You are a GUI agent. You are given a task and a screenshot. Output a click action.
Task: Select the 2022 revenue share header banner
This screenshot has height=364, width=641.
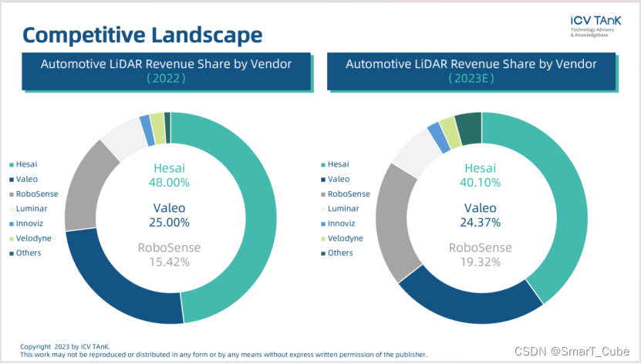pyautogui.click(x=167, y=71)
